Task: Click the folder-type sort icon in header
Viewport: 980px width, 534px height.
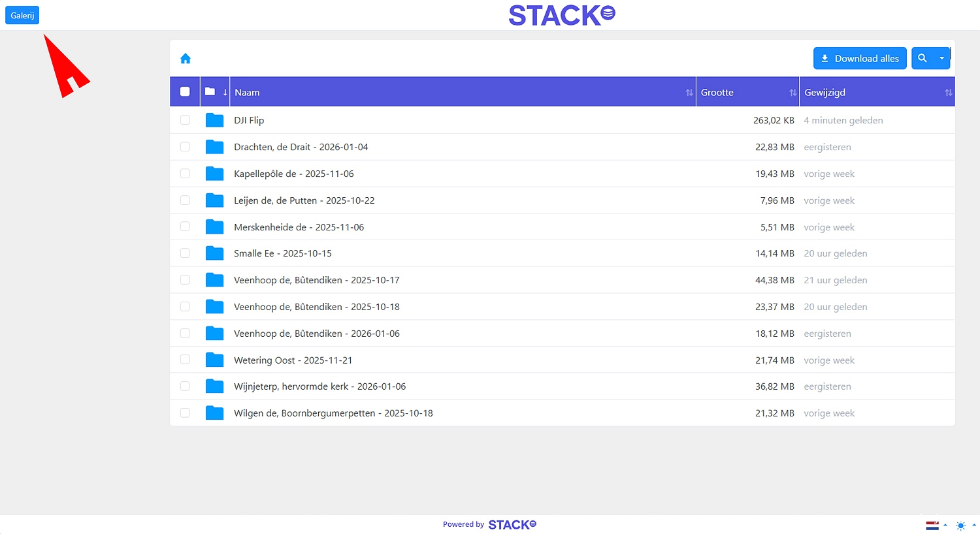Action: coord(215,92)
